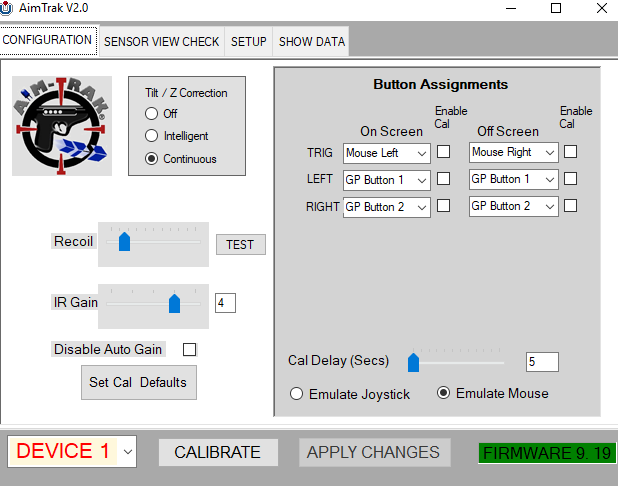
Task: Enable Cal for RIGHT on screen
Action: coord(443,205)
